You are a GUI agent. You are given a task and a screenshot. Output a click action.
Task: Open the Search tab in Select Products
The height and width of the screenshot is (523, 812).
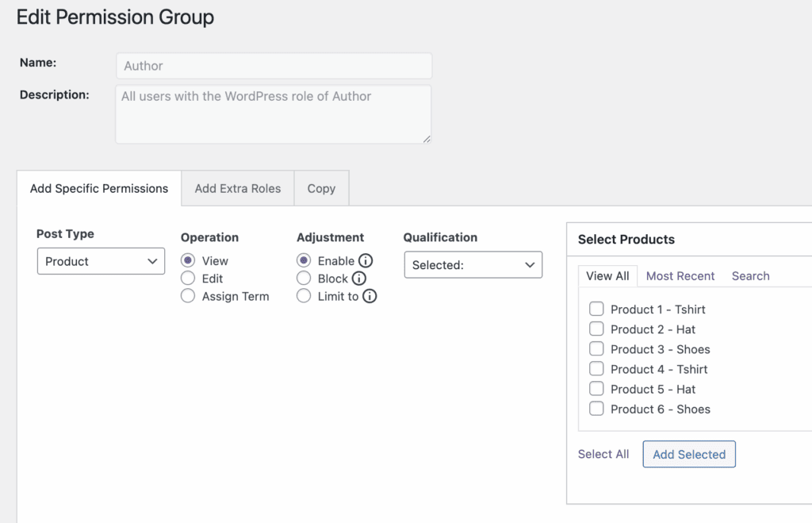click(750, 275)
